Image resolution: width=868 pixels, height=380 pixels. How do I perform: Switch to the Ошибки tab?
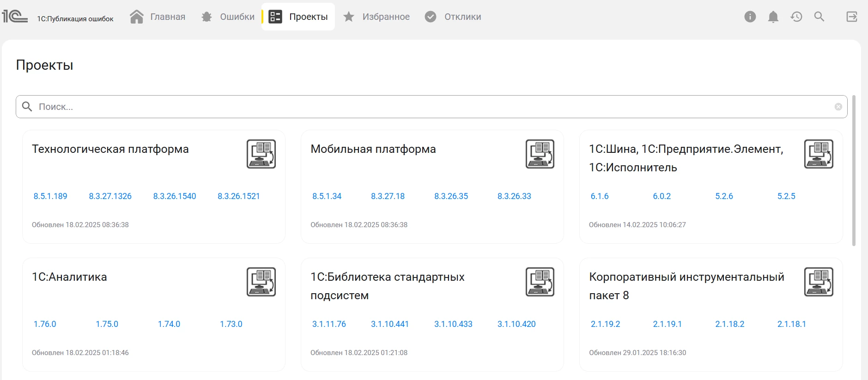point(228,17)
